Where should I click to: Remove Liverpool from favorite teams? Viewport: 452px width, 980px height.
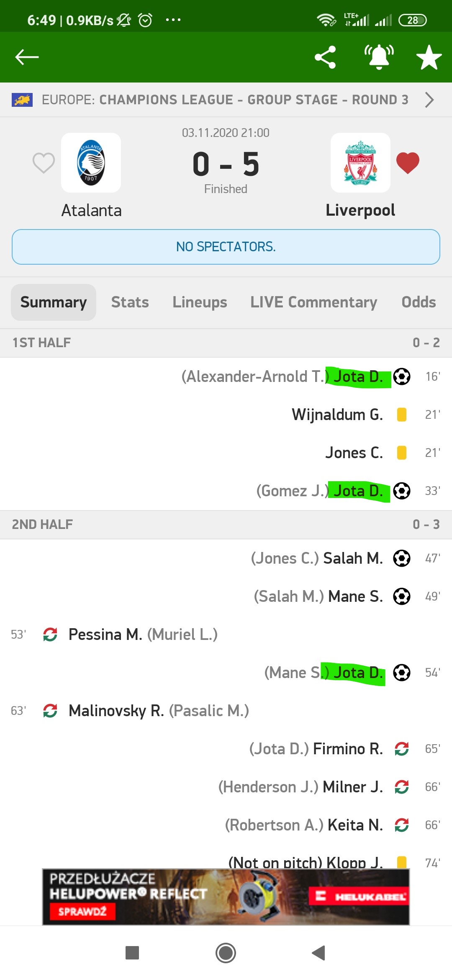(x=408, y=162)
